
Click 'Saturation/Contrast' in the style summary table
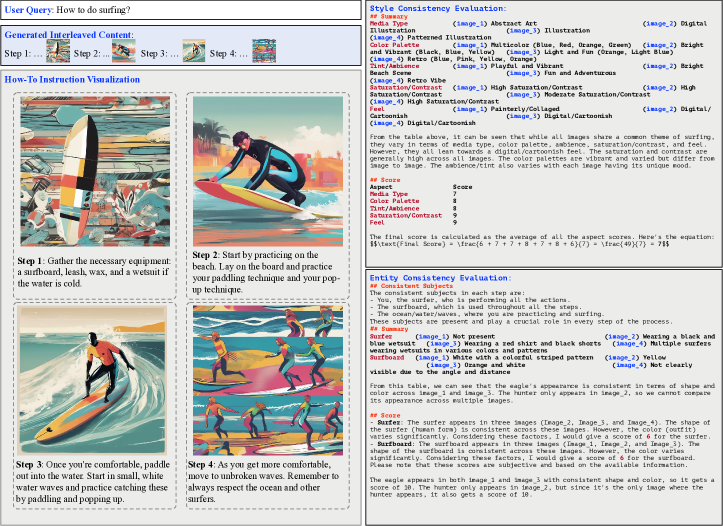(x=406, y=88)
